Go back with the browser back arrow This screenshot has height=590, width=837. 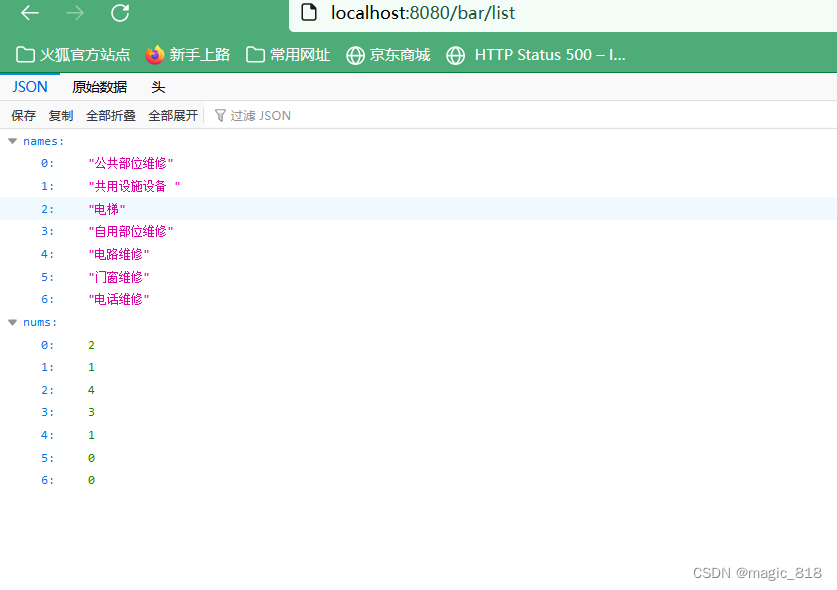pyautogui.click(x=30, y=13)
